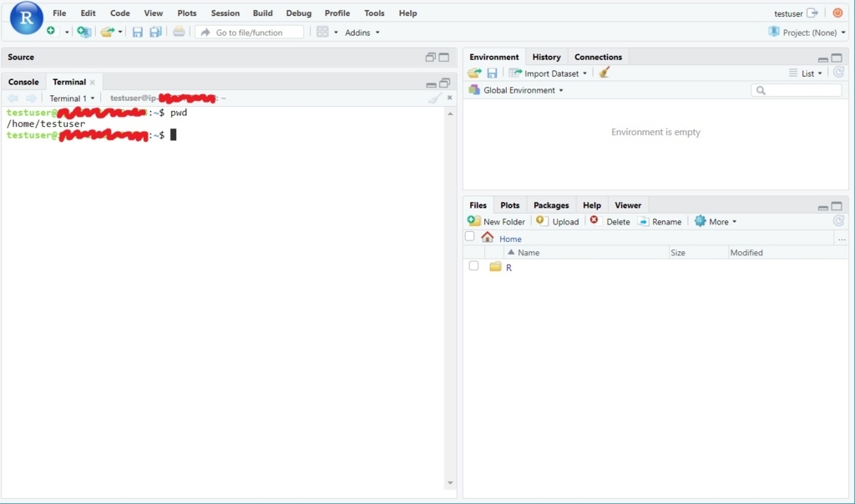Switch to the Help tab in the files pane

[592, 205]
